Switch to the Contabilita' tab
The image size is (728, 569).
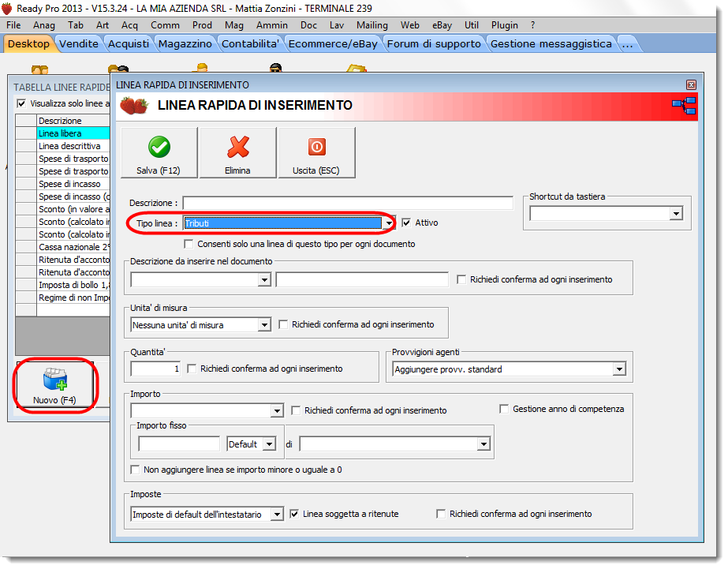[x=250, y=43]
